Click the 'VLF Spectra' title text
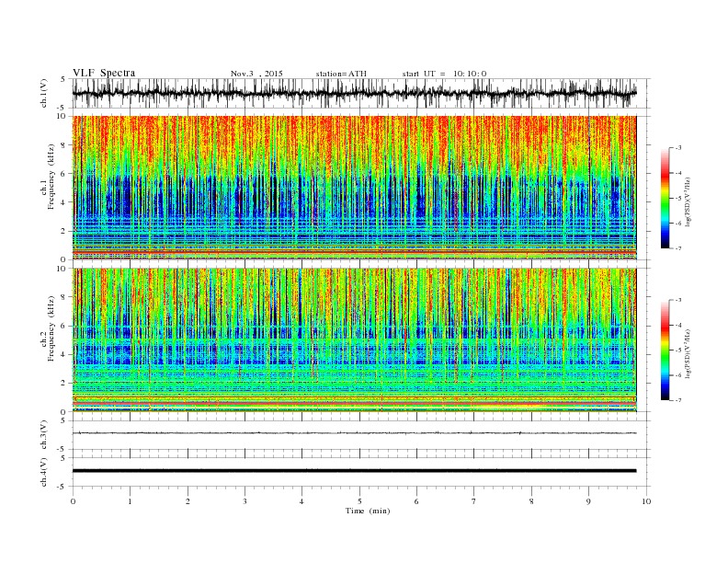Screen dimensions: 728x563 coord(104,73)
